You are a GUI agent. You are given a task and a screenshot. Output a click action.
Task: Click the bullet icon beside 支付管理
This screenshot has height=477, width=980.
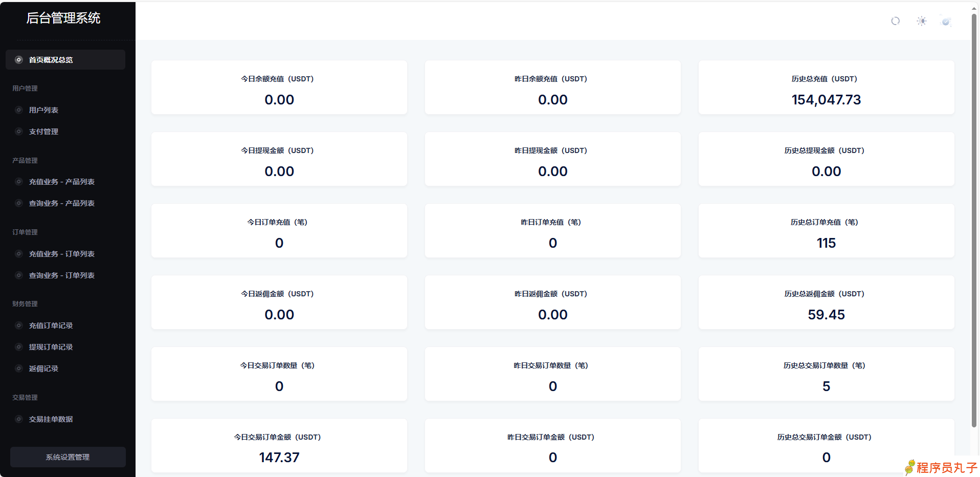(19, 132)
